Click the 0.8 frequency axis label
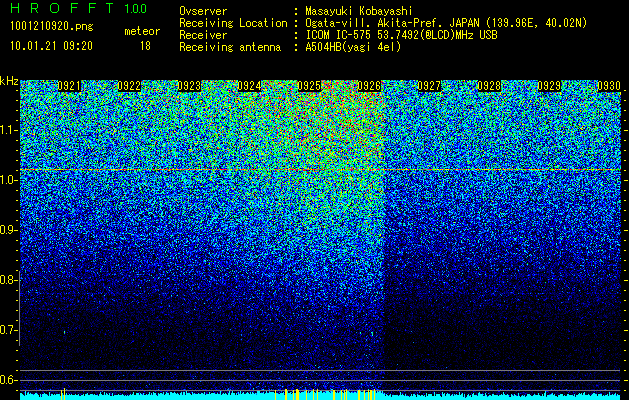629x400 pixels. tap(8, 280)
